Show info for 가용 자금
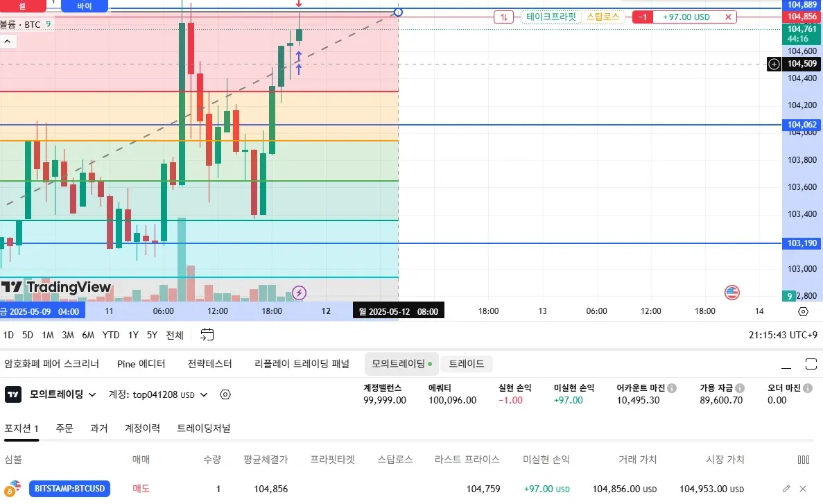The image size is (823, 504). pos(740,388)
